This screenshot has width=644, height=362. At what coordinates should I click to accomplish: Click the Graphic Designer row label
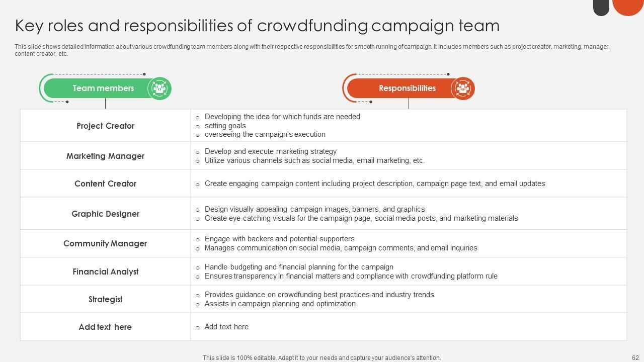(105, 214)
